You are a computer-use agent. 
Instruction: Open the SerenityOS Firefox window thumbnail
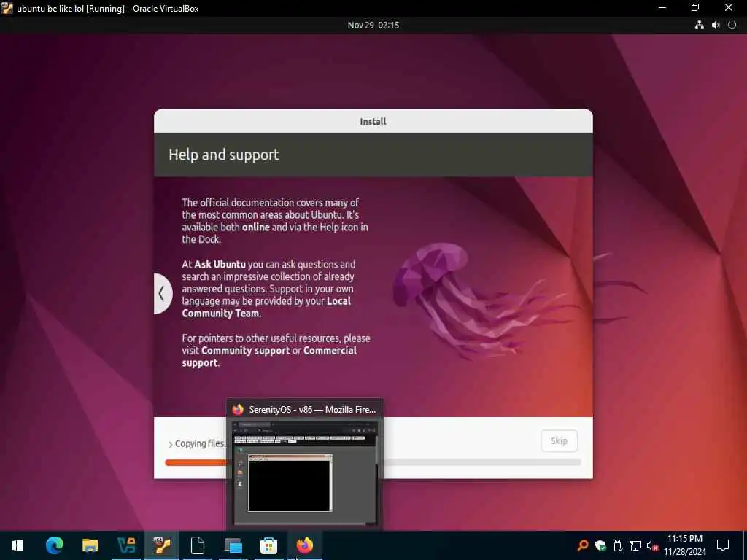pos(305,472)
